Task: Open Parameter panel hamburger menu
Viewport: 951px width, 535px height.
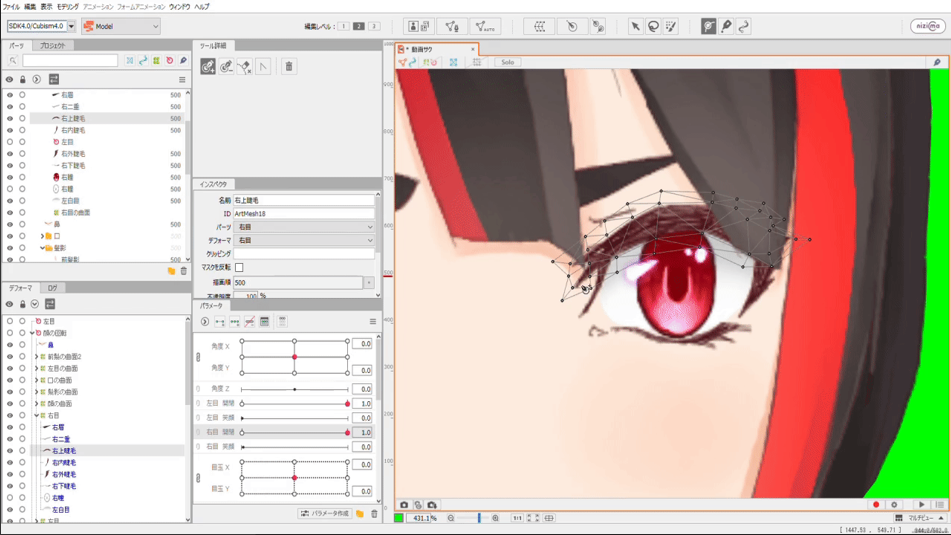Action: pyautogui.click(x=372, y=321)
